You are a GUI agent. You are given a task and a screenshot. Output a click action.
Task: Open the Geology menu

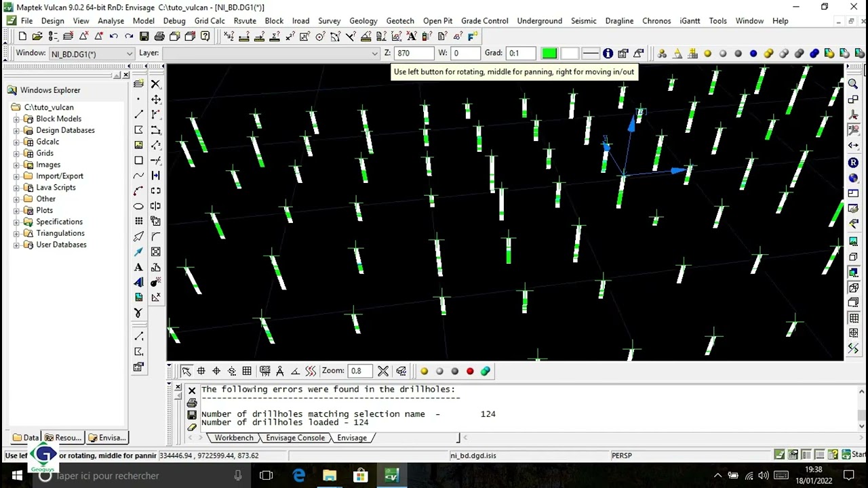pos(363,21)
